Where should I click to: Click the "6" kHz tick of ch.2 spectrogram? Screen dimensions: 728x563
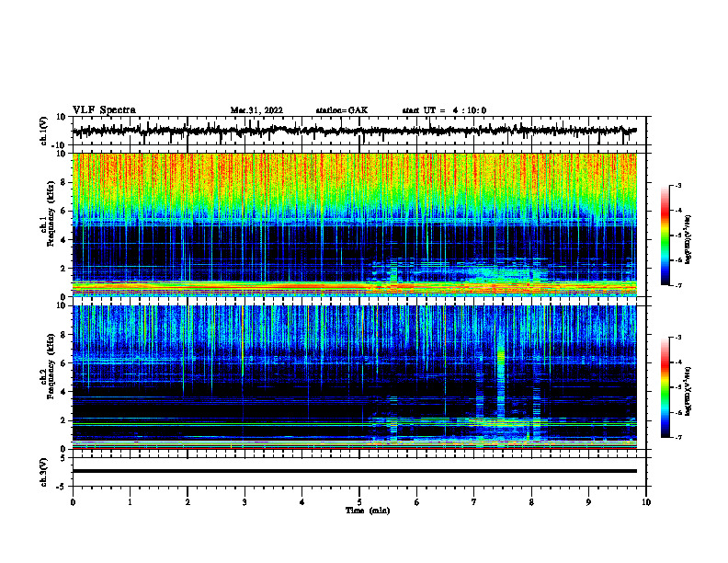point(63,363)
